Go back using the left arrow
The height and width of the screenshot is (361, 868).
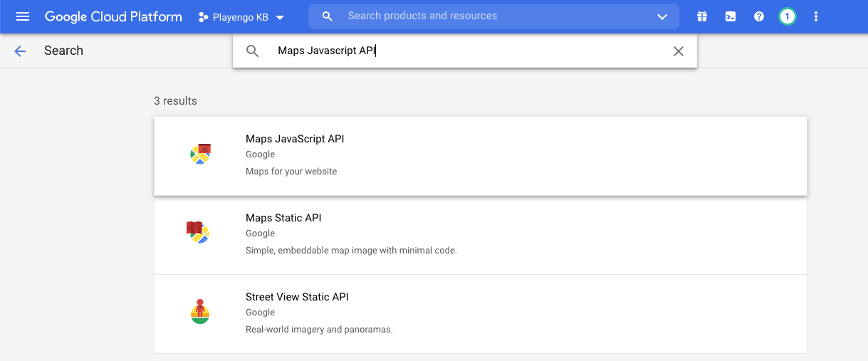coord(20,51)
